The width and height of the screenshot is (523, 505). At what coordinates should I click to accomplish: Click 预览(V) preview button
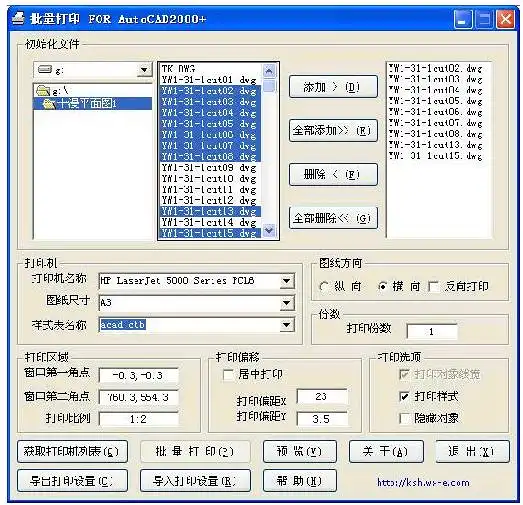(x=300, y=452)
